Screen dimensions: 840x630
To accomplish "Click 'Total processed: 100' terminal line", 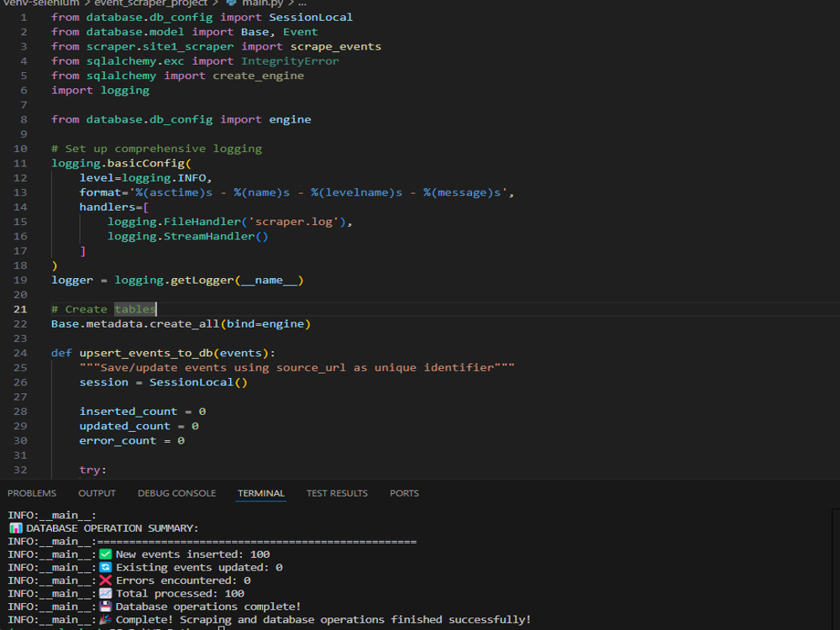I will click(180, 594).
